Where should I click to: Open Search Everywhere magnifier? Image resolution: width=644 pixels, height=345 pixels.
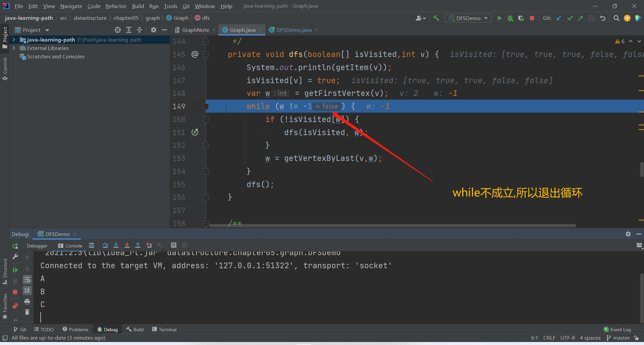[616, 18]
